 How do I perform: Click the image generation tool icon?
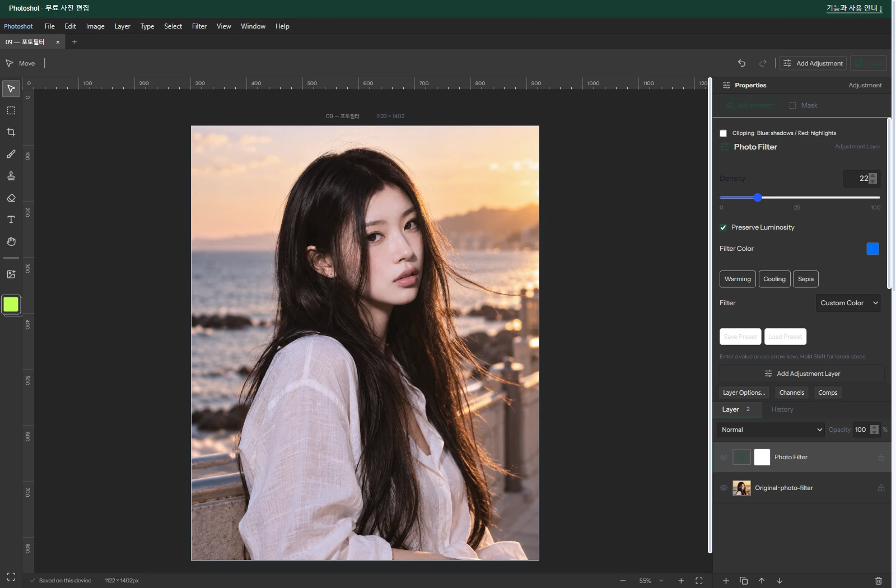(11, 274)
